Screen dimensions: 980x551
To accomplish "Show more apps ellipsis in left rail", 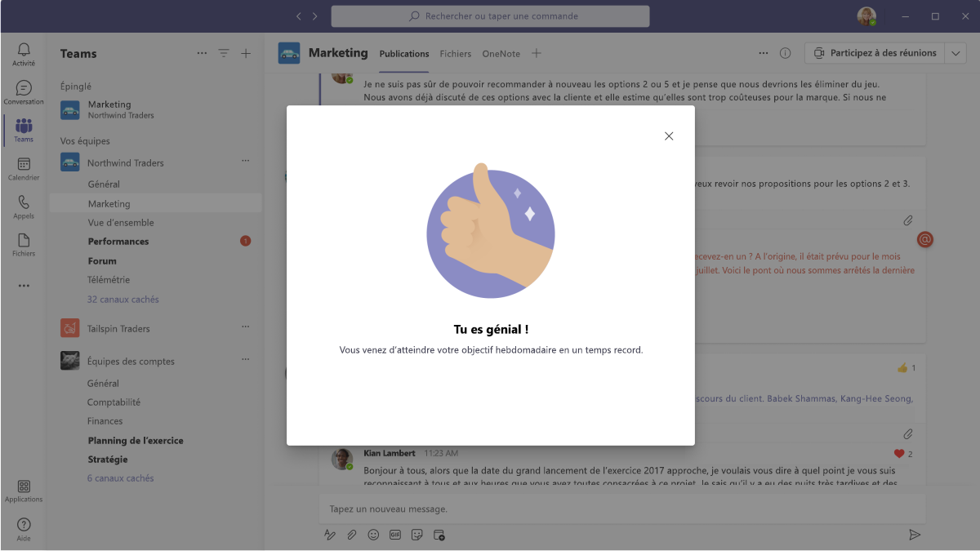I will [24, 286].
